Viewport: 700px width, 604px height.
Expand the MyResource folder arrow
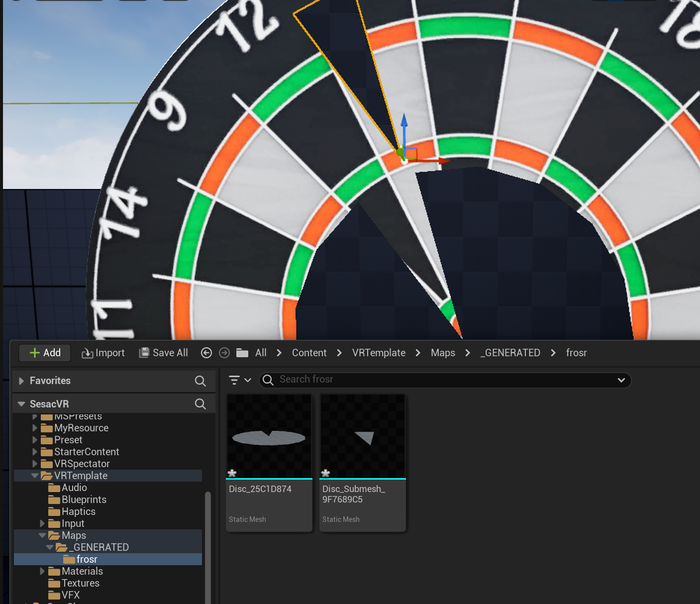[35, 428]
